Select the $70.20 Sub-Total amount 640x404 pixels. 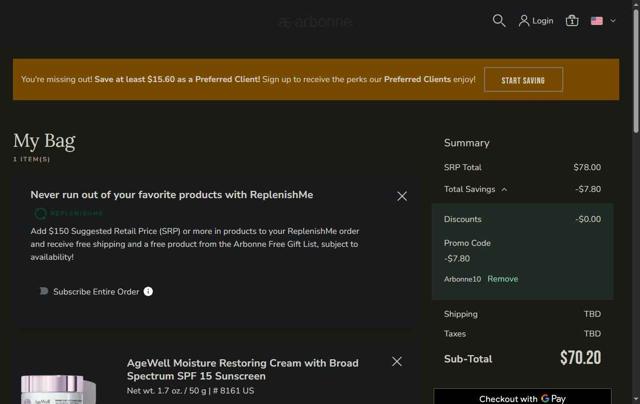click(580, 358)
